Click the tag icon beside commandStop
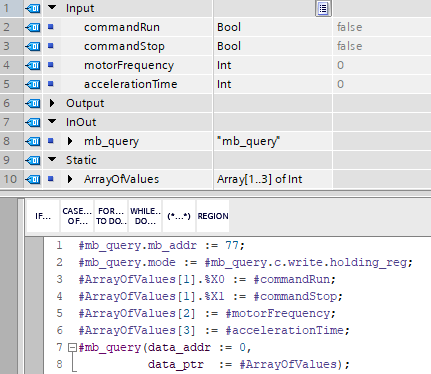 [x=33, y=46]
